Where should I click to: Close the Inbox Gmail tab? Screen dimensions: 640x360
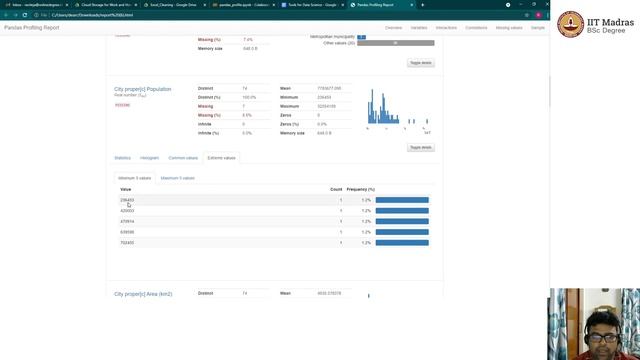tap(67, 5)
